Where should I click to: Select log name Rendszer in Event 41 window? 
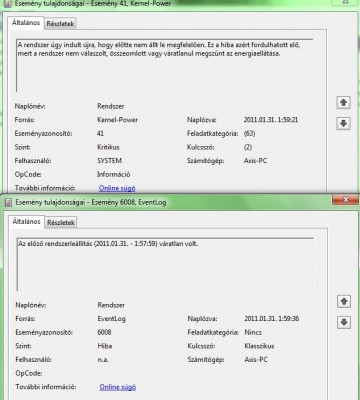coord(111,106)
